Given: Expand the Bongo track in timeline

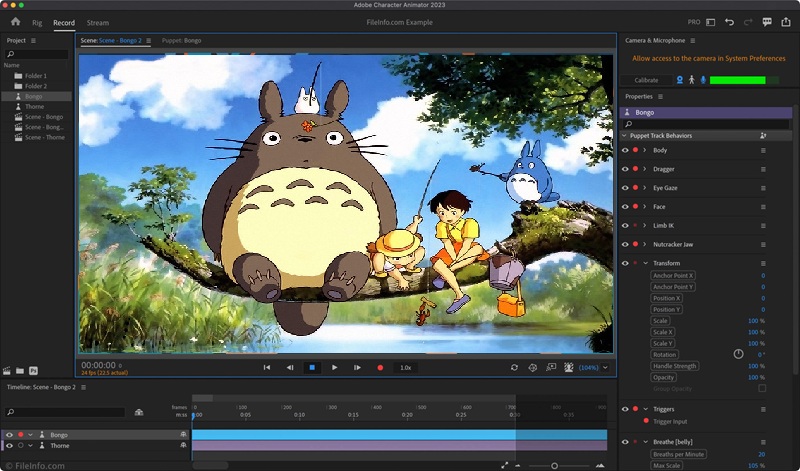Looking at the screenshot, I should [30, 435].
